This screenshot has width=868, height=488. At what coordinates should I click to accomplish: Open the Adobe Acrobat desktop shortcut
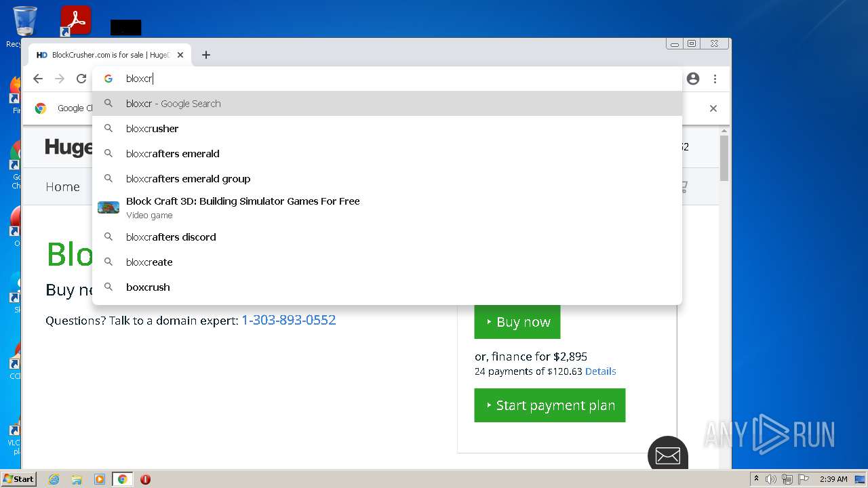76,21
